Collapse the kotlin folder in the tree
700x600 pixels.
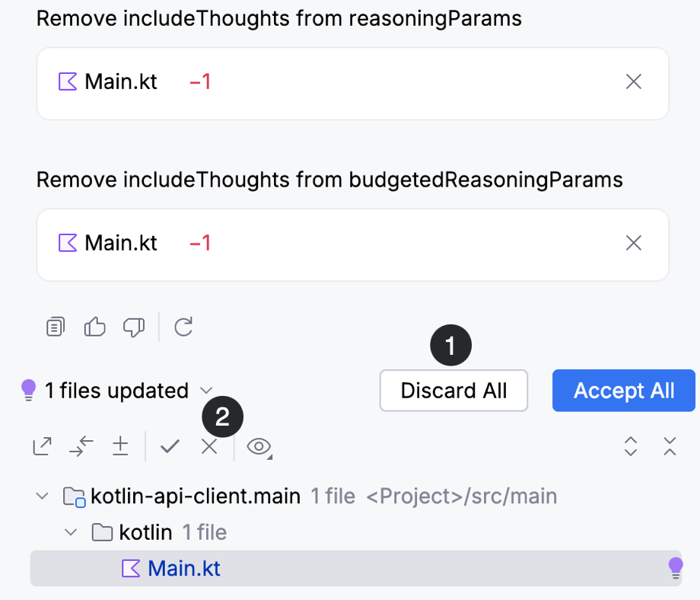click(x=70, y=532)
